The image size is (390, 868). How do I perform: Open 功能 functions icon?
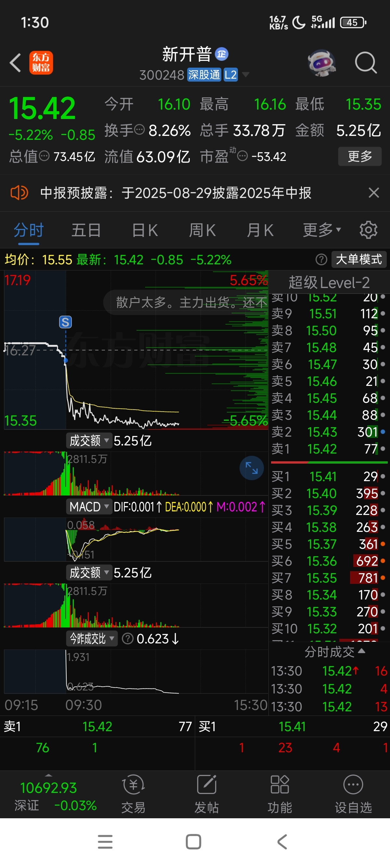pos(279,794)
